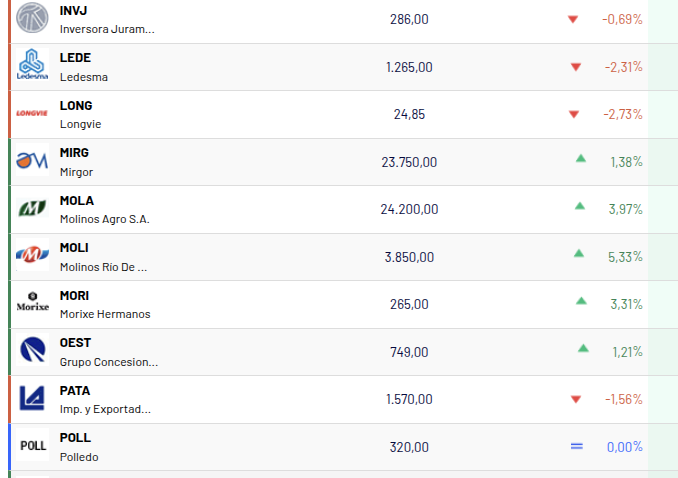Select the Morixe Hermanos company name
Screen dimensions: 678x478
point(105,314)
